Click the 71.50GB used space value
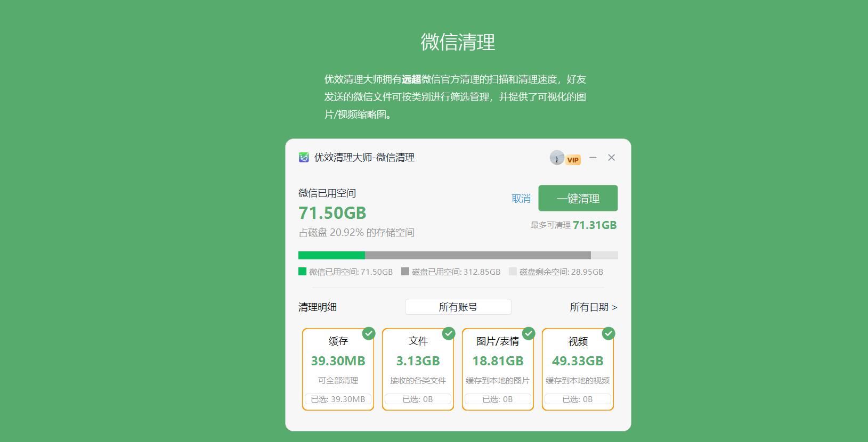 click(332, 213)
